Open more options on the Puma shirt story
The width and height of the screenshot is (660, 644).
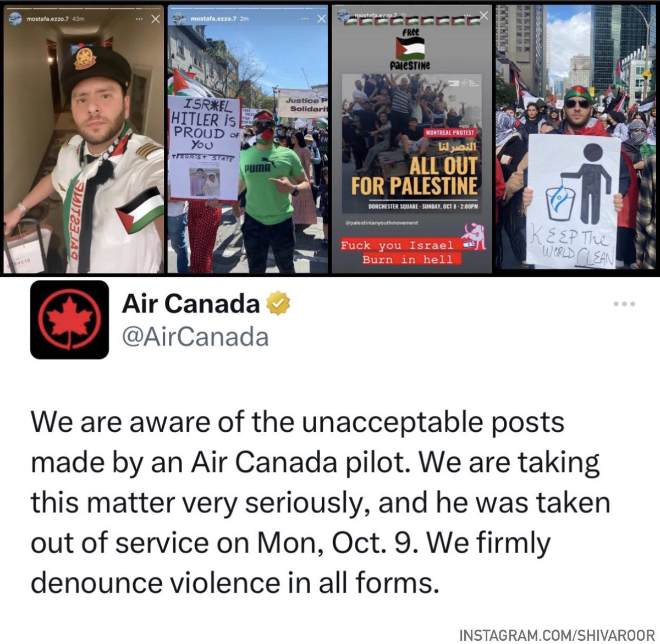coord(305,19)
